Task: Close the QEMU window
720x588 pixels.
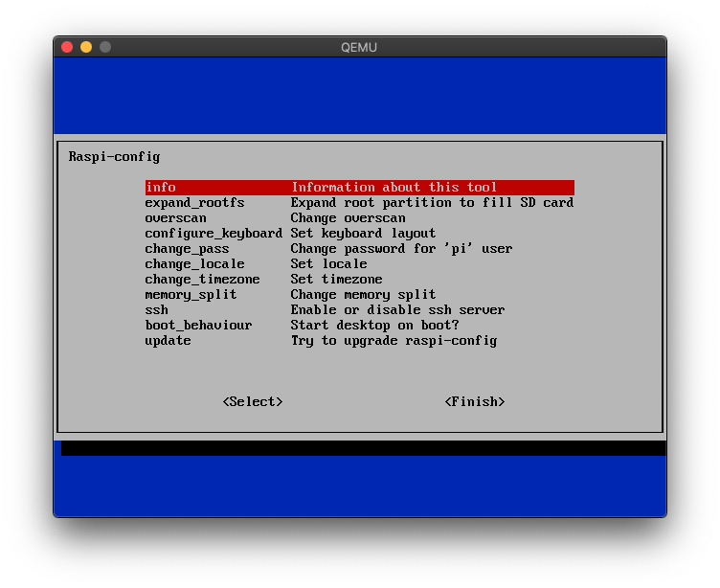Action: coord(67,47)
